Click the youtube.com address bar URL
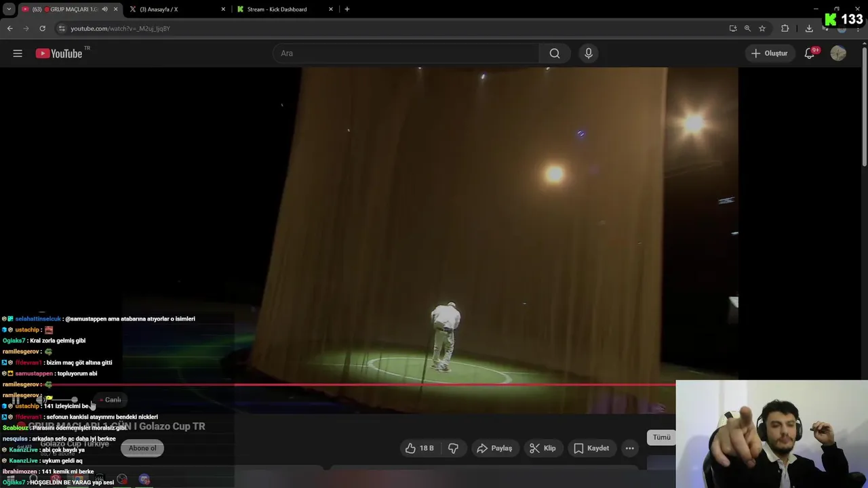Screen dimensions: 868x488 (x=120, y=28)
